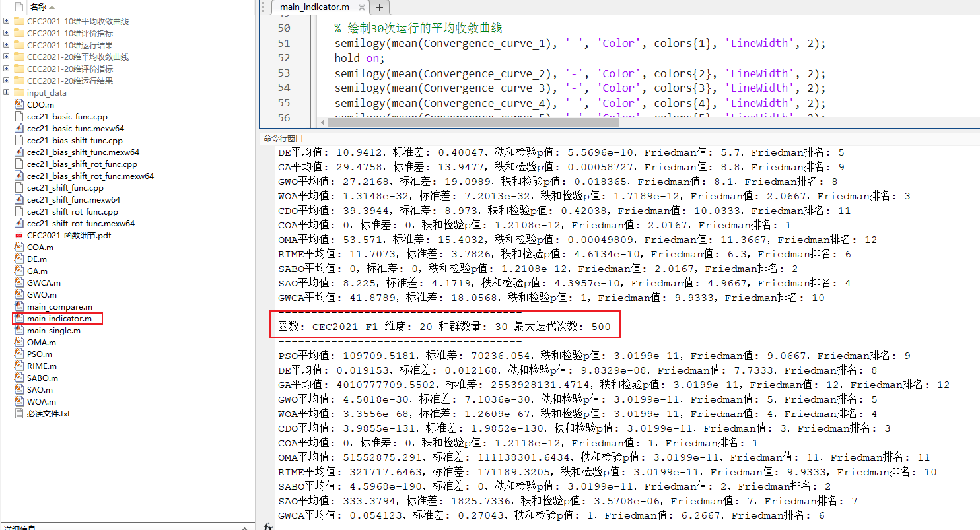The height and width of the screenshot is (530, 980).
Task: Expand the input_data folder
Action: (x=5, y=92)
